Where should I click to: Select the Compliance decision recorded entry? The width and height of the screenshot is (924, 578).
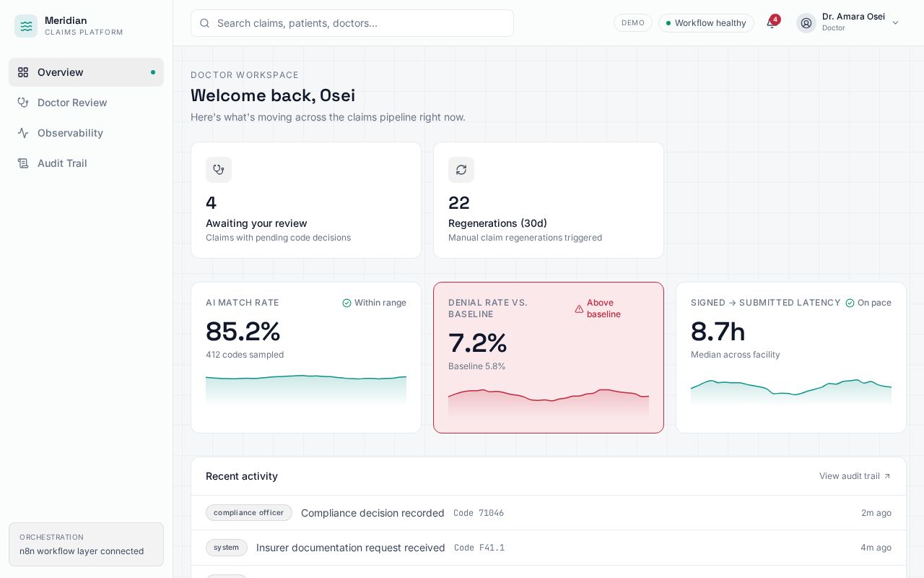pyautogui.click(x=549, y=513)
